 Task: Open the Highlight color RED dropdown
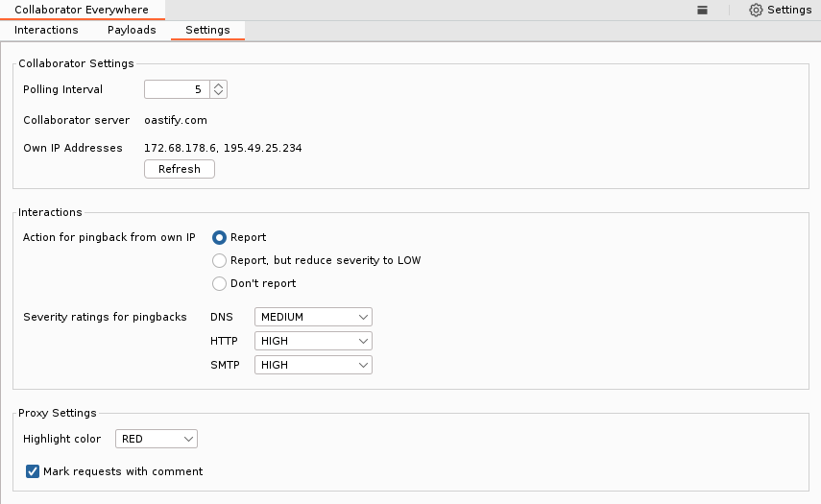(156, 439)
